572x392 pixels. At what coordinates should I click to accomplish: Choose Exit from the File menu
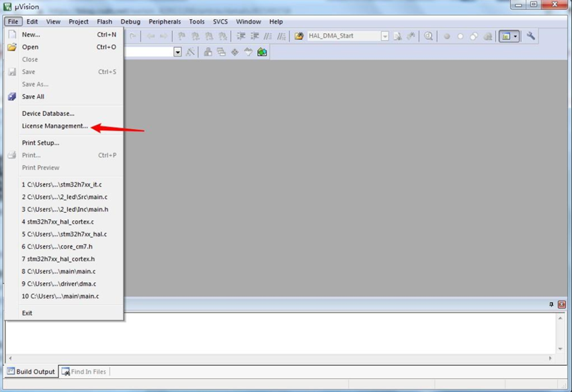[x=64, y=313]
